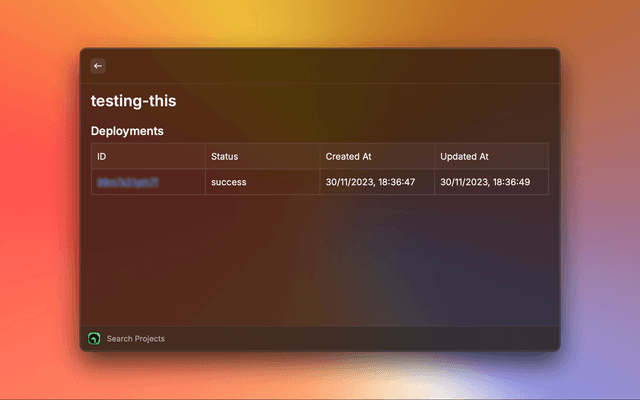Click the green extension icon in bottom bar

[x=94, y=338]
